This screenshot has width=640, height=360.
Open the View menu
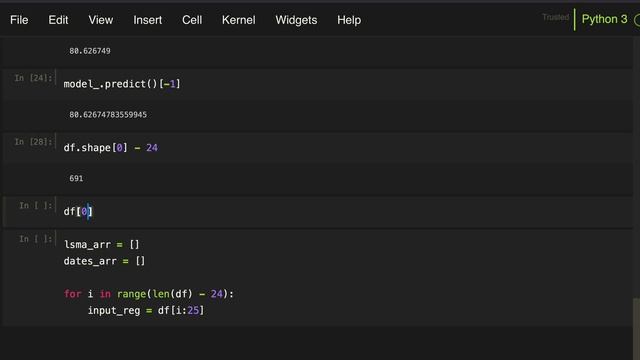pyautogui.click(x=100, y=20)
